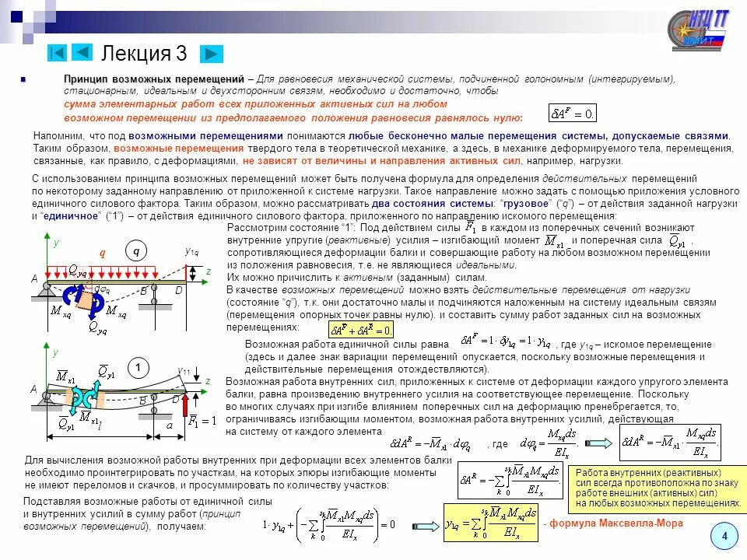Click the slide number 4 circle
Screen dimensions: 747x560
[724, 536]
